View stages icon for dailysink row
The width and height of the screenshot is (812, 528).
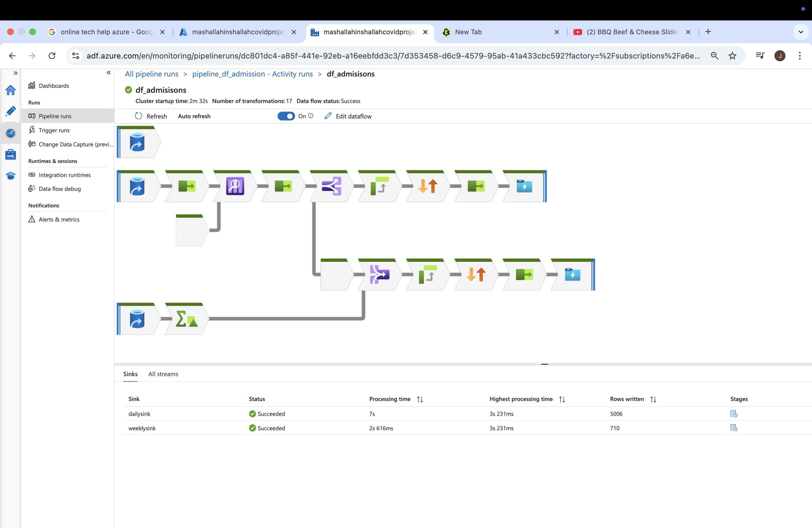coord(734,414)
